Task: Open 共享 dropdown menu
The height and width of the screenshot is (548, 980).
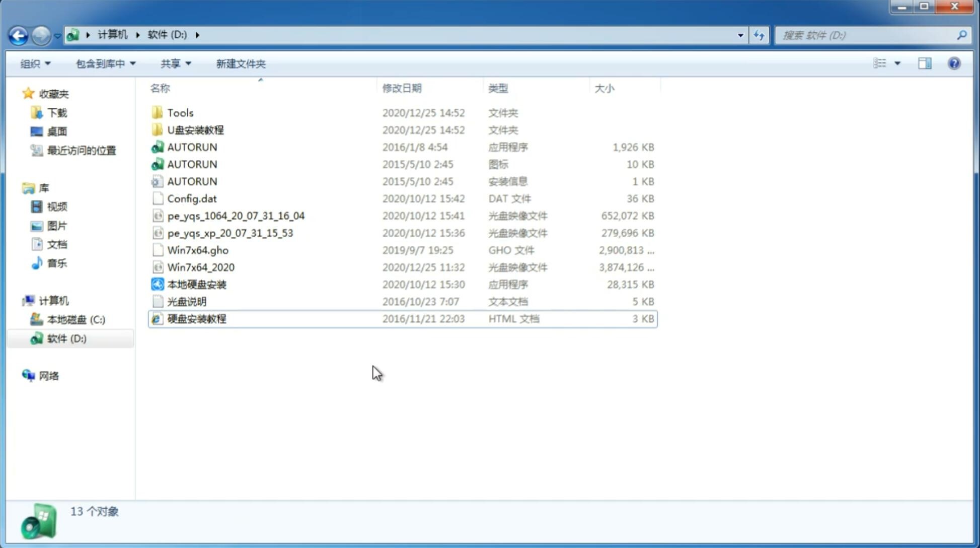Action: coord(174,63)
